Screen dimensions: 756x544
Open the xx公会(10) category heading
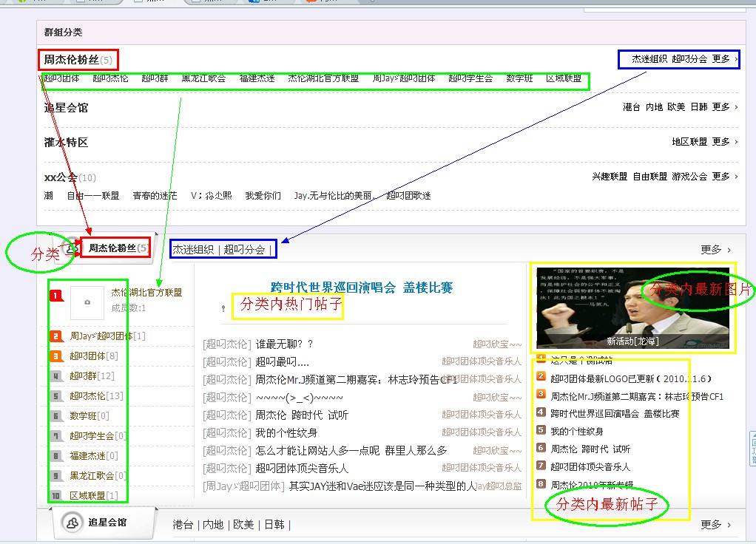tap(70, 177)
